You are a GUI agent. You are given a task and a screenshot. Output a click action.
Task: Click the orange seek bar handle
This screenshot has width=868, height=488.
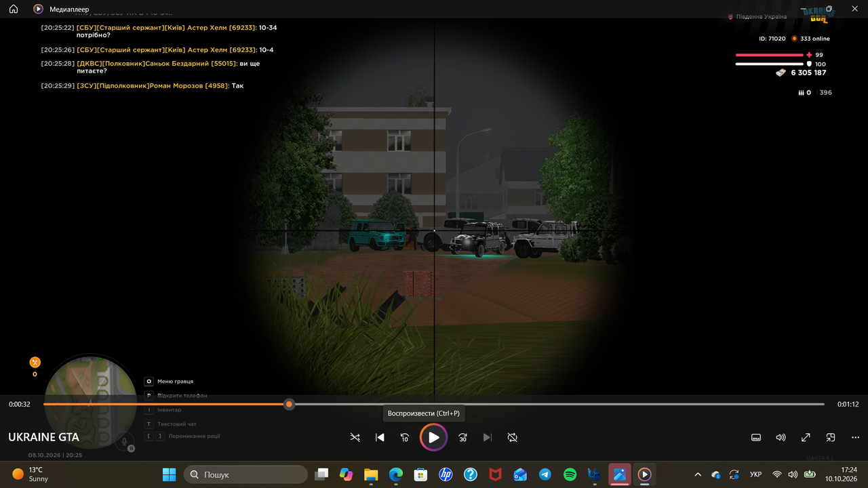click(x=289, y=404)
